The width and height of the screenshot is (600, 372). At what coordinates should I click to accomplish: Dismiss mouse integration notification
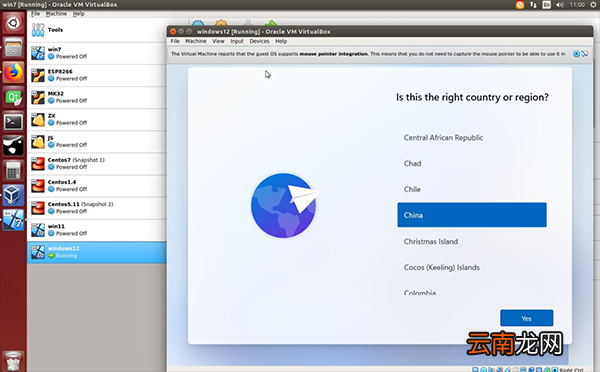(576, 54)
